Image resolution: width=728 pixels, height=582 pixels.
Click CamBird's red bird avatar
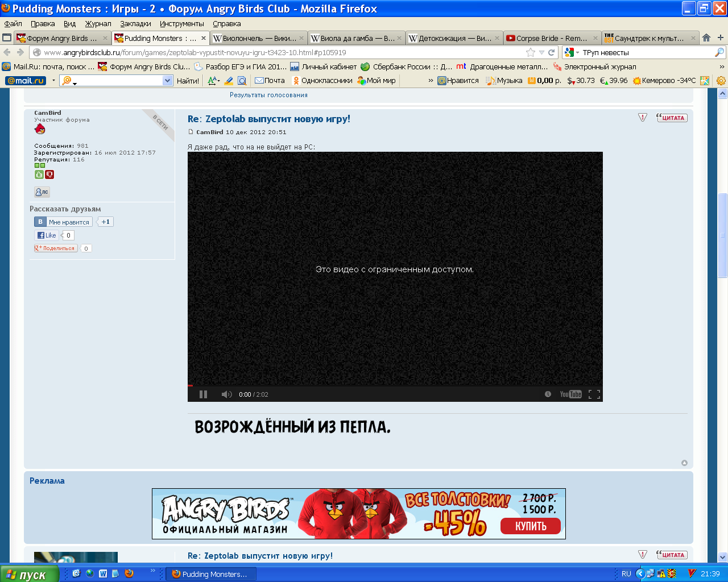40,129
